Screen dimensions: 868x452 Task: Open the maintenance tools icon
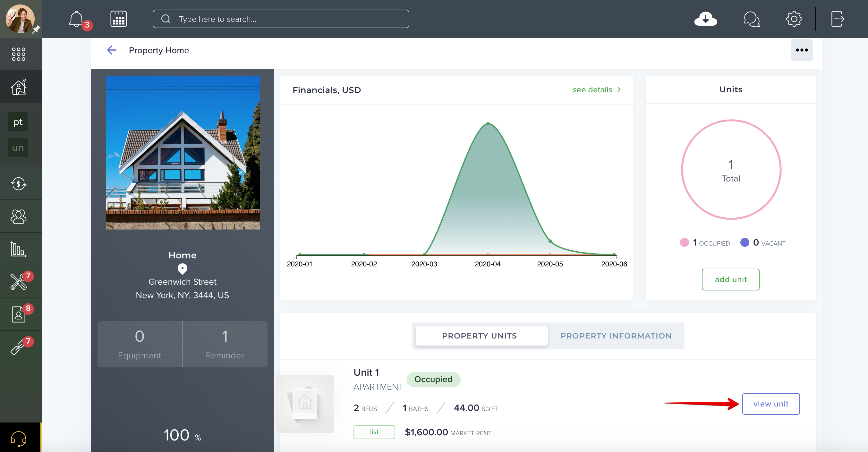(19, 281)
